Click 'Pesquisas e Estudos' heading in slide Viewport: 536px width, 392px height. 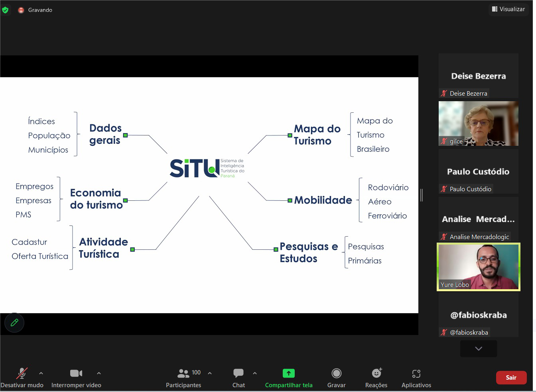click(309, 253)
